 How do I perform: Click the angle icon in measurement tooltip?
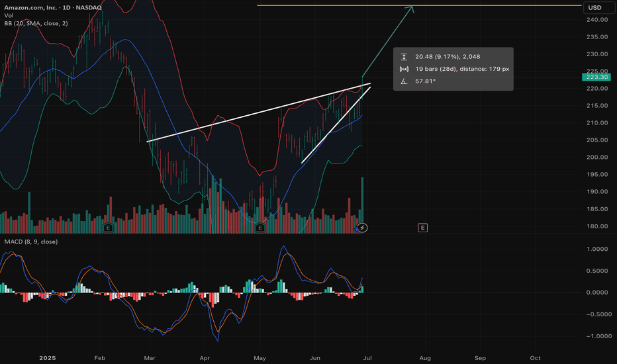coord(404,81)
